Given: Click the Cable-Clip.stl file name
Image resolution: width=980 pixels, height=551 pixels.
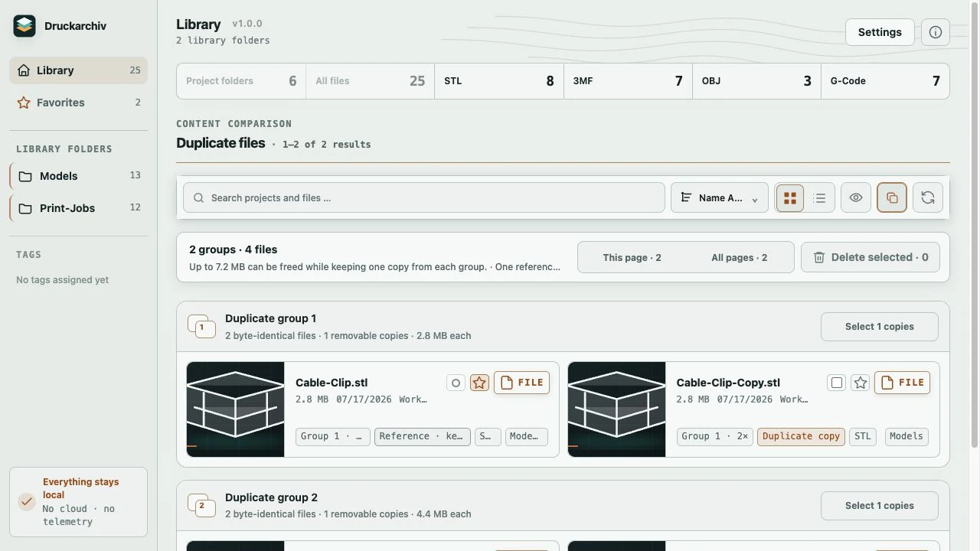Looking at the screenshot, I should click(332, 383).
